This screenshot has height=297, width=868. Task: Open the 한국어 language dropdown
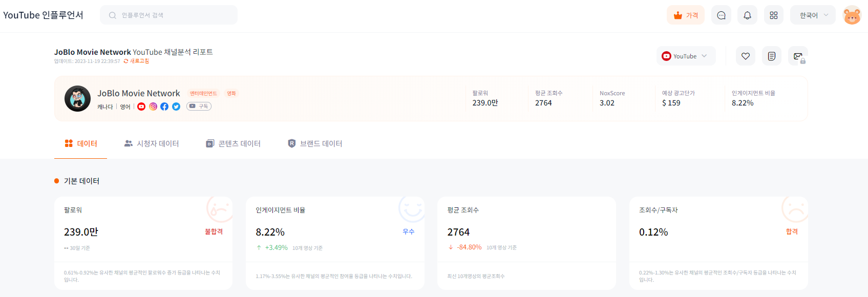pyautogui.click(x=813, y=15)
